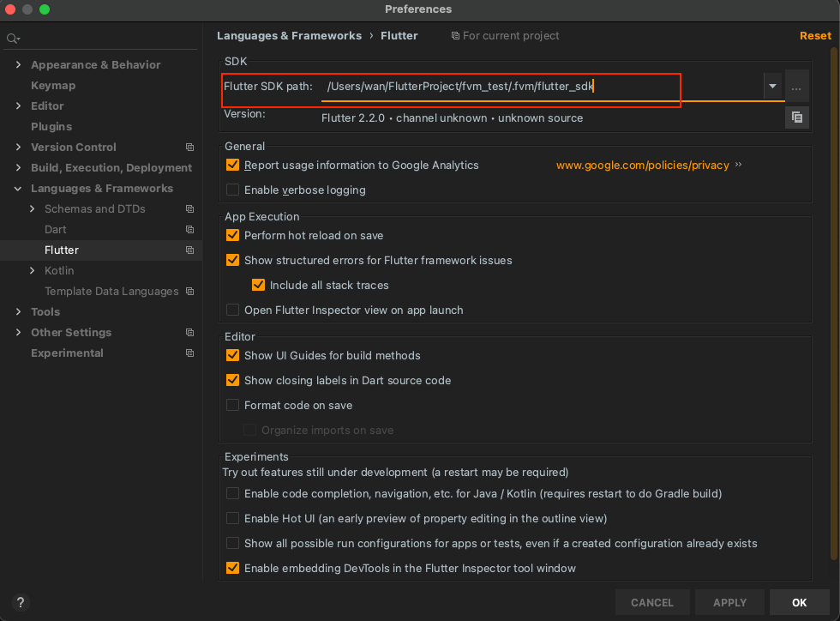Click project-level icon beside Experimental
This screenshot has height=621, width=840.
189,353
